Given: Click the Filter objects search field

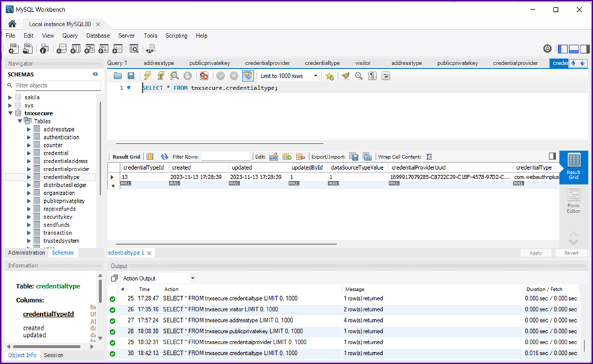Looking at the screenshot, I should [58, 86].
